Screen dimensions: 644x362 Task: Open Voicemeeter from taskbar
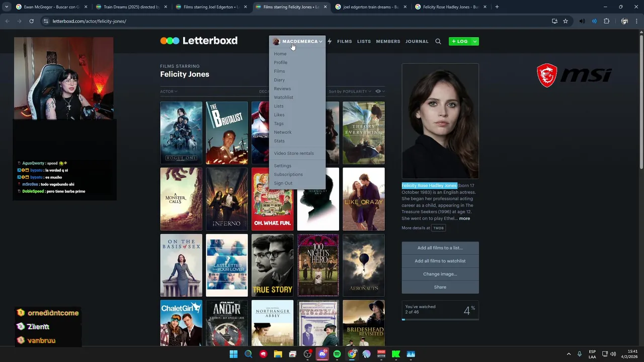click(381, 354)
